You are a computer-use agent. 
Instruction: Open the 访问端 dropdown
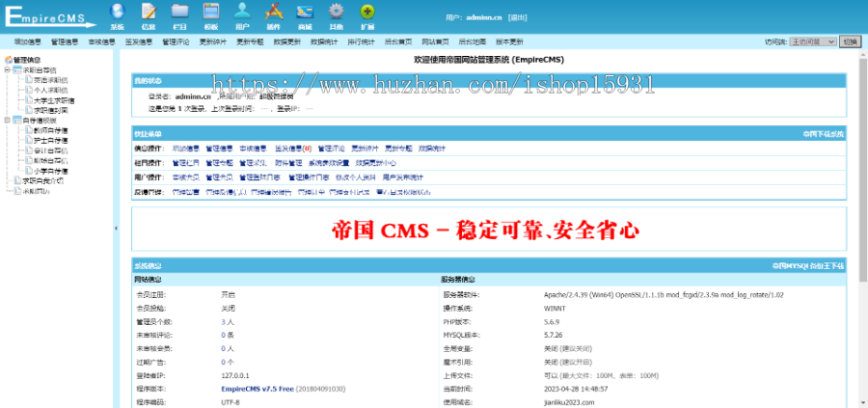pyautogui.click(x=813, y=41)
